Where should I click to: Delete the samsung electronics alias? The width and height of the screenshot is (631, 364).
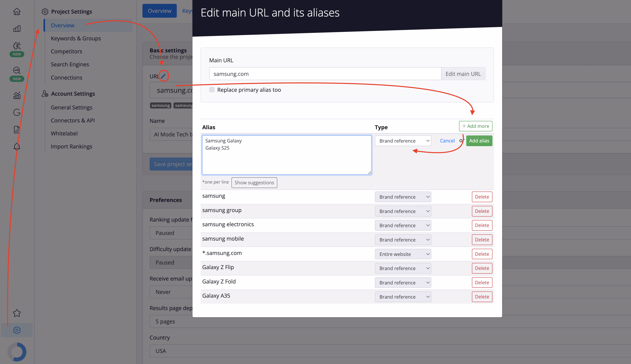tap(482, 225)
